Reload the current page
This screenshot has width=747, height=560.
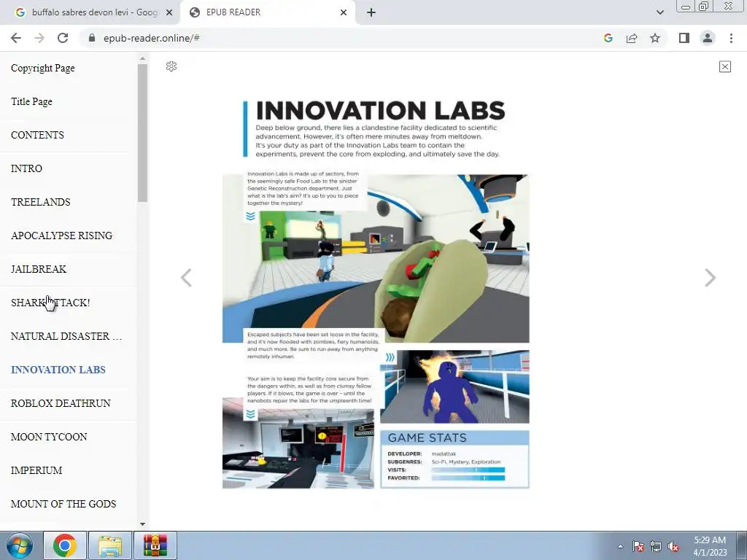63,38
